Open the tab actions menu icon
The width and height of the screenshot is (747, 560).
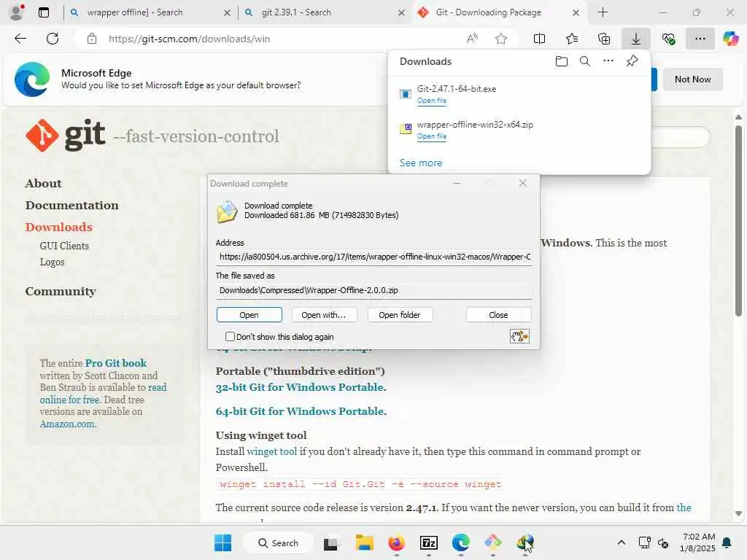[x=44, y=12]
